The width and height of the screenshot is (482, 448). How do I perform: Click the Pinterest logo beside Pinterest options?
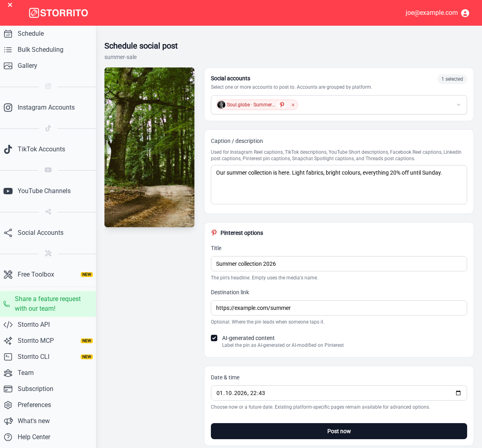[214, 233]
